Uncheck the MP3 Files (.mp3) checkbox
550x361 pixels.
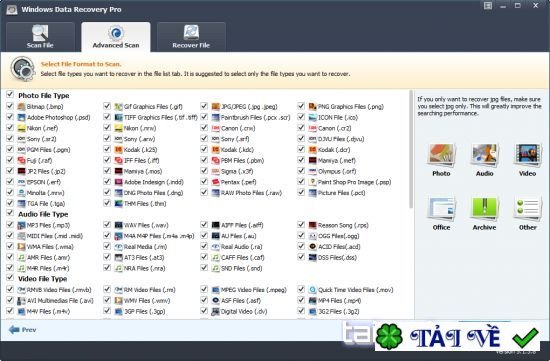(10, 224)
